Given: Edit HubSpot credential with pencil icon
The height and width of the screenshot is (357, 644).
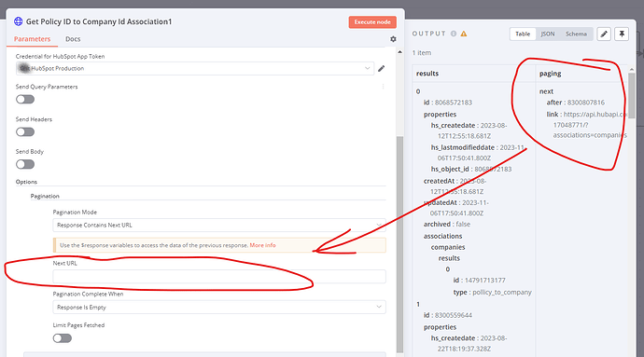Looking at the screenshot, I should point(382,69).
